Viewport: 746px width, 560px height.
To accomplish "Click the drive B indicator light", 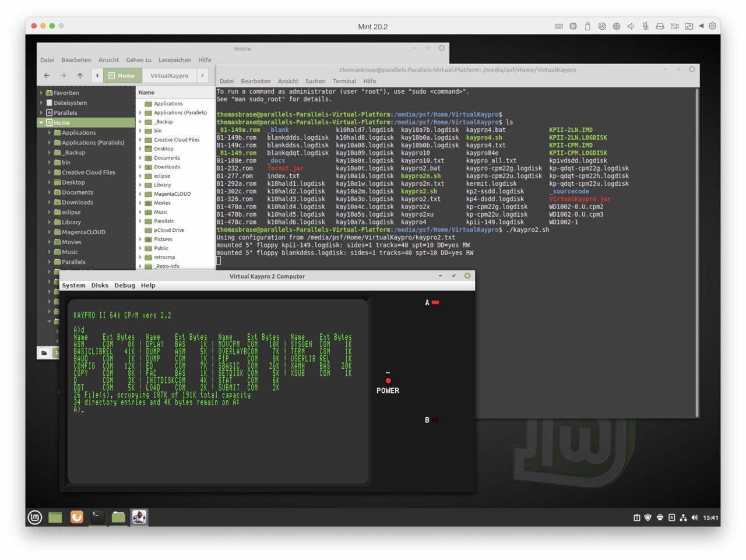I will point(435,420).
